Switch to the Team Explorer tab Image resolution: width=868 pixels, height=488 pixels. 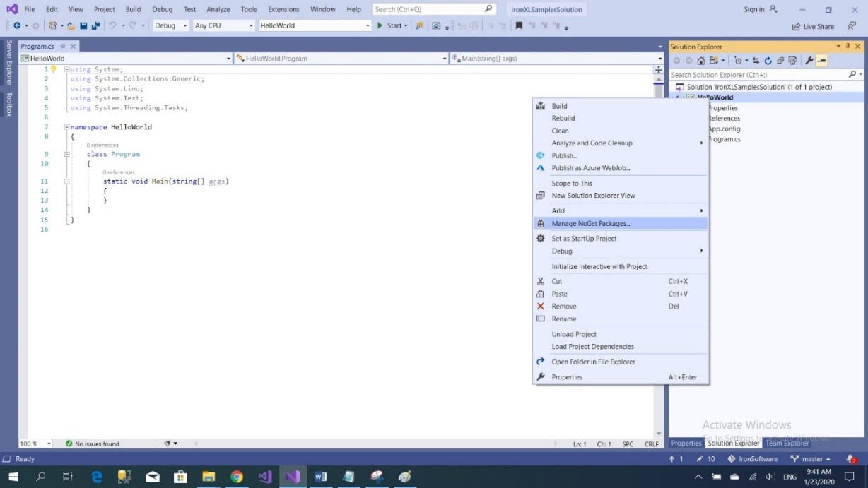tap(787, 443)
